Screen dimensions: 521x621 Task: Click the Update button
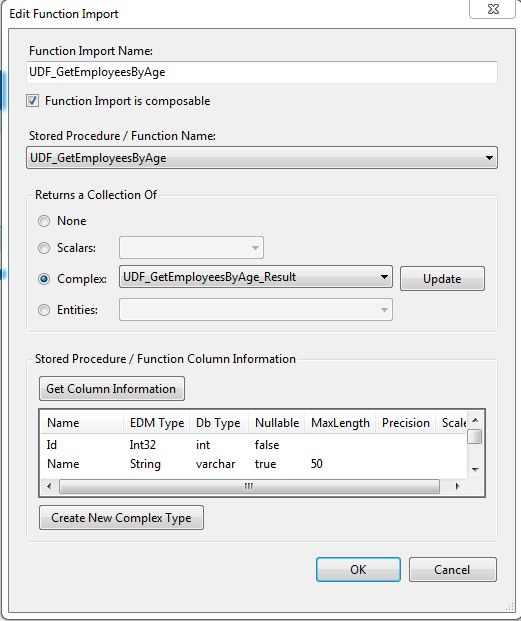442,279
